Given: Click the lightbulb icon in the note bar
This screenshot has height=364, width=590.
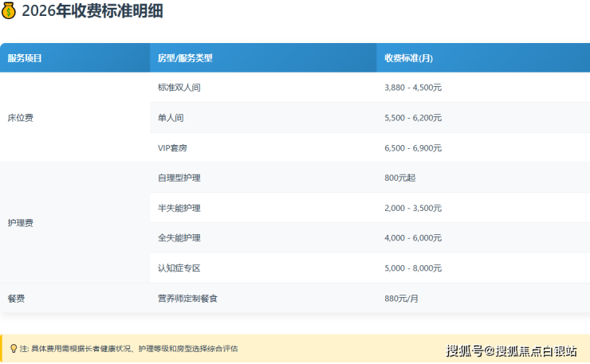Looking at the screenshot, I should (x=14, y=349).
